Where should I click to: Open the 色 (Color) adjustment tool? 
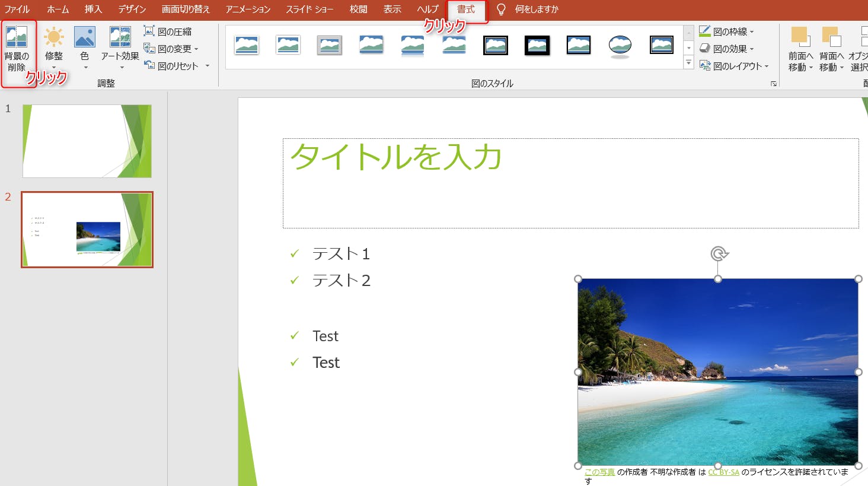pyautogui.click(x=85, y=37)
